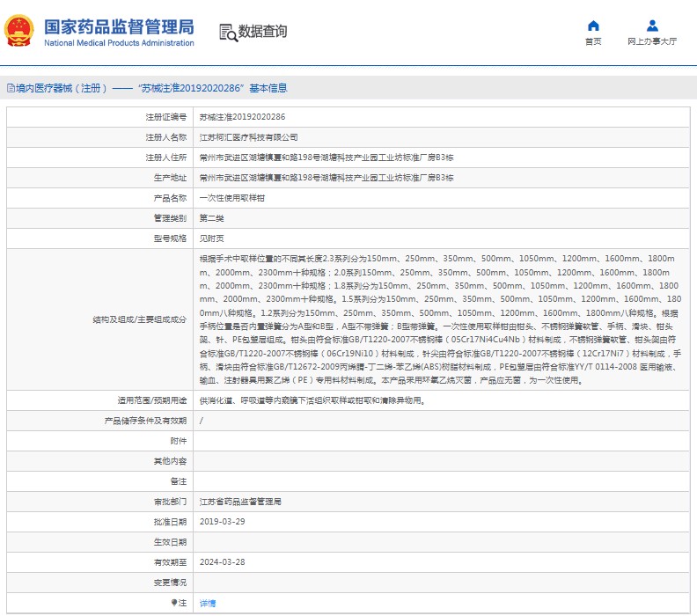
Task: Click the page heading 境内医疗器械（注册）基本信息
Action: click(x=151, y=88)
